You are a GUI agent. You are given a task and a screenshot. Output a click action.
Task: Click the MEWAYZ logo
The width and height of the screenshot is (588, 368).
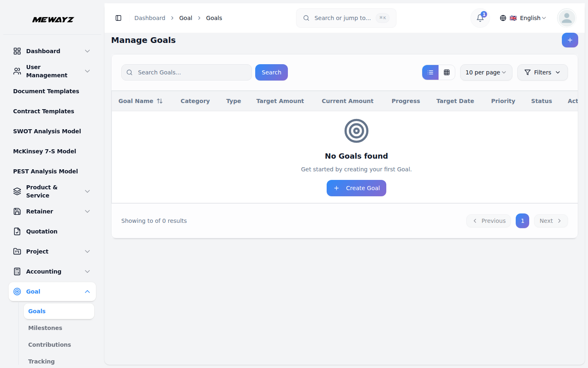53,20
